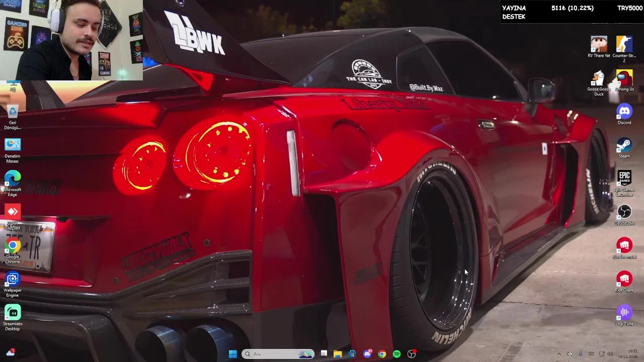Image resolution: width=644 pixels, height=362 pixels.
Task: Open Chrome from the taskbar
Action: click(x=382, y=354)
